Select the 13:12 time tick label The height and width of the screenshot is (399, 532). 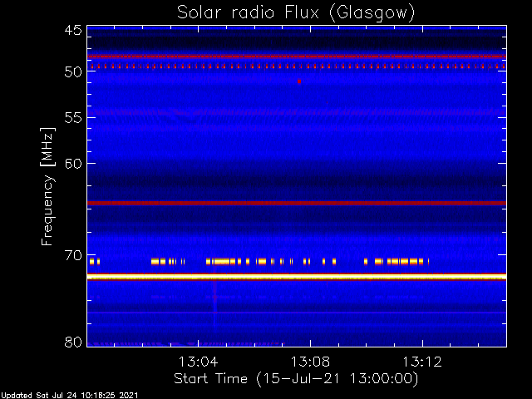(x=422, y=362)
